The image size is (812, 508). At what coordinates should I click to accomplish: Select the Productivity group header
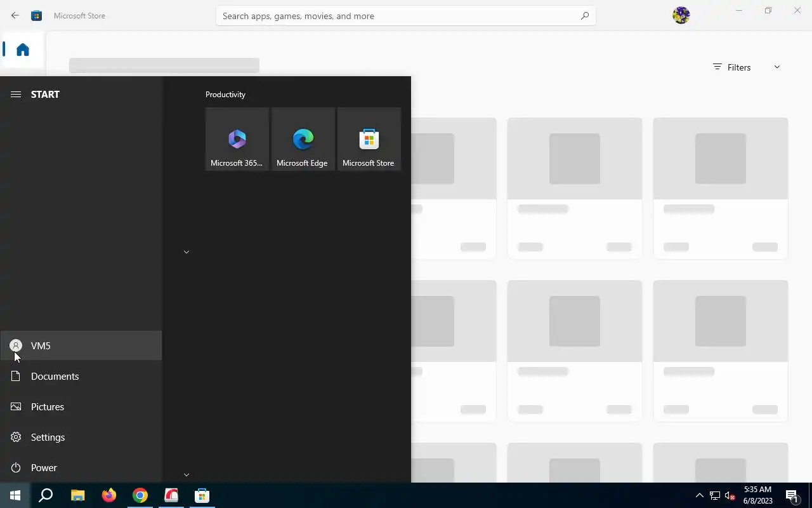225,95
